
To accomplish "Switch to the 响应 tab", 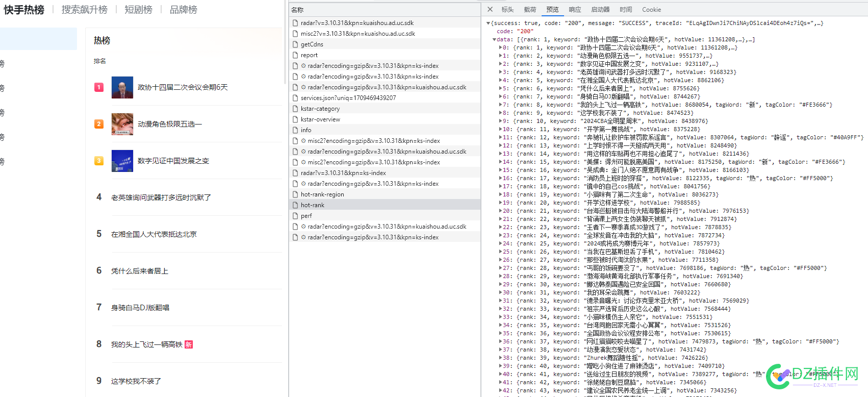I will coord(575,10).
